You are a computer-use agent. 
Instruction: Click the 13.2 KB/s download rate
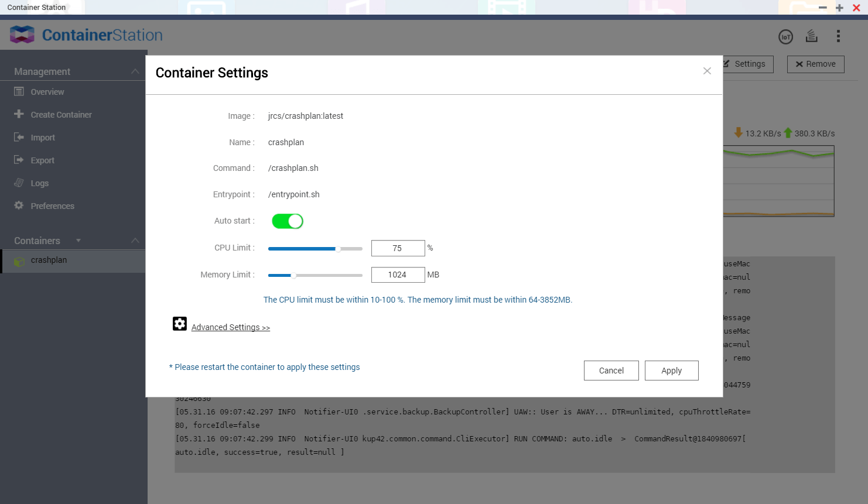(763, 133)
